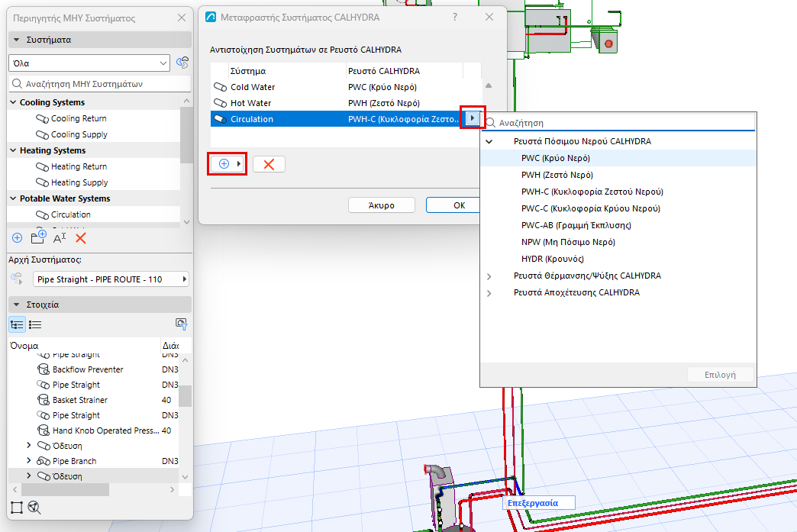Open the add system mapping plus dropdown
The image size is (797, 532).
click(x=227, y=163)
